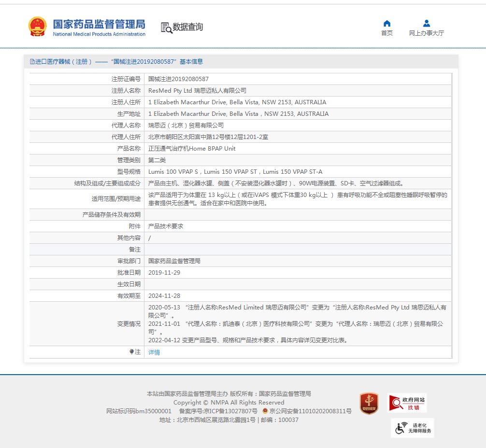Click the 注册证编号 row label
Viewport: 486px width, 448px height.
(x=126, y=79)
